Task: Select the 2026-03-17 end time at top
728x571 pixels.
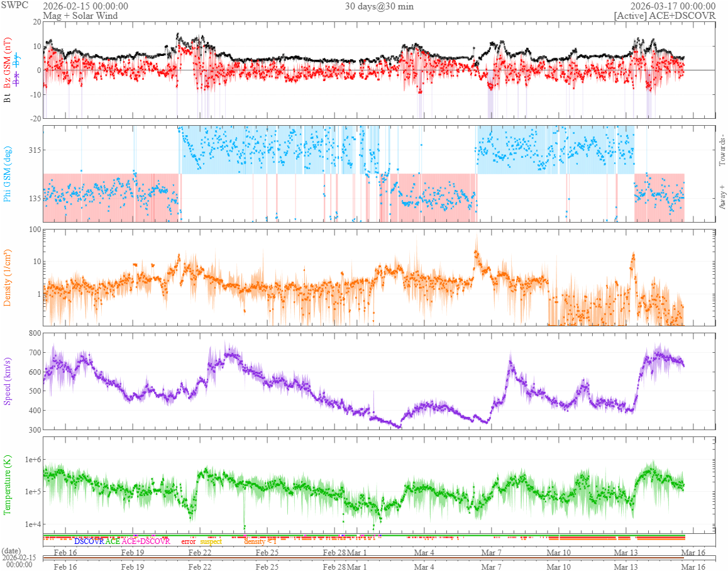Action: pos(673,6)
